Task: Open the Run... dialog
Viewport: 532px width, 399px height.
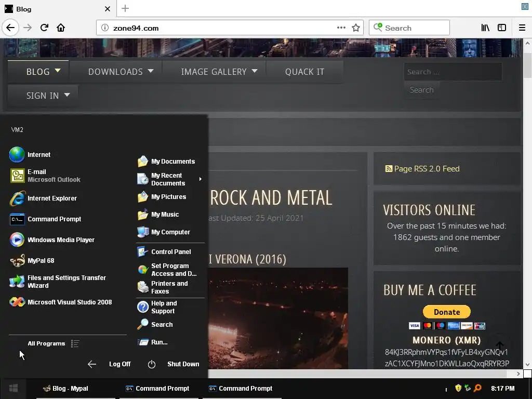Action: click(x=152, y=342)
